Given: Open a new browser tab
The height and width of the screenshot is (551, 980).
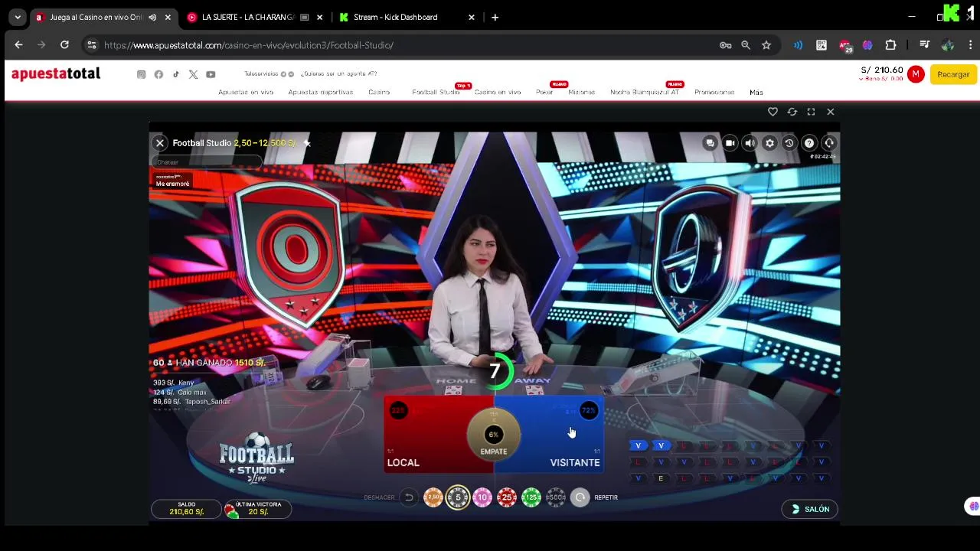Looking at the screenshot, I should 495,17.
